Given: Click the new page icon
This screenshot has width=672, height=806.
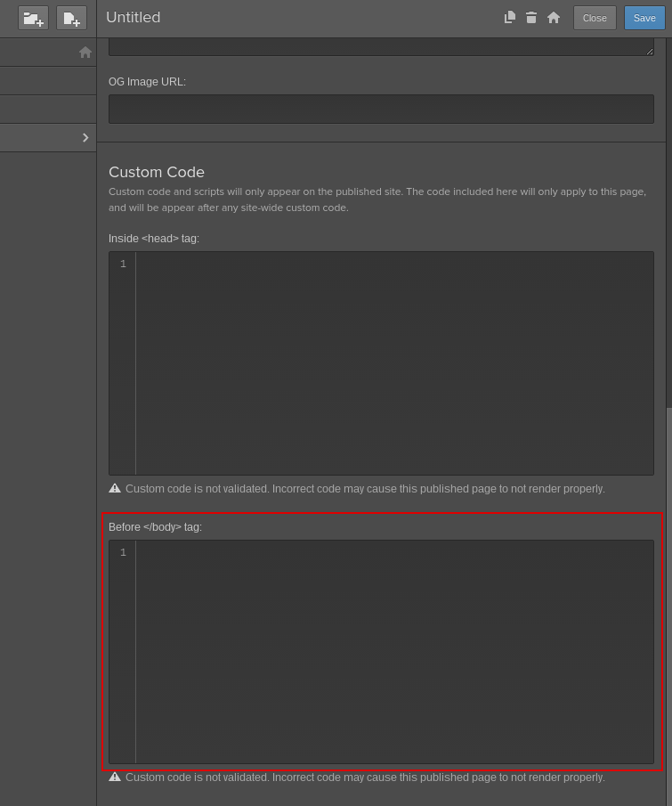Looking at the screenshot, I should 71,19.
